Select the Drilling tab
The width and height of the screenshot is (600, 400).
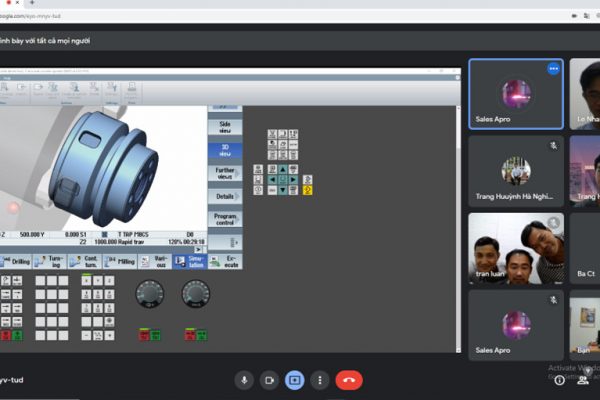click(x=16, y=262)
